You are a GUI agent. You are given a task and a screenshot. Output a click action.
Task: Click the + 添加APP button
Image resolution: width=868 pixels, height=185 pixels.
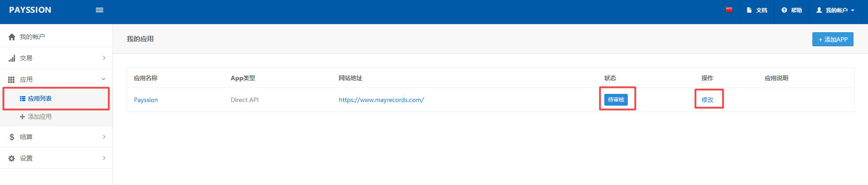833,39
